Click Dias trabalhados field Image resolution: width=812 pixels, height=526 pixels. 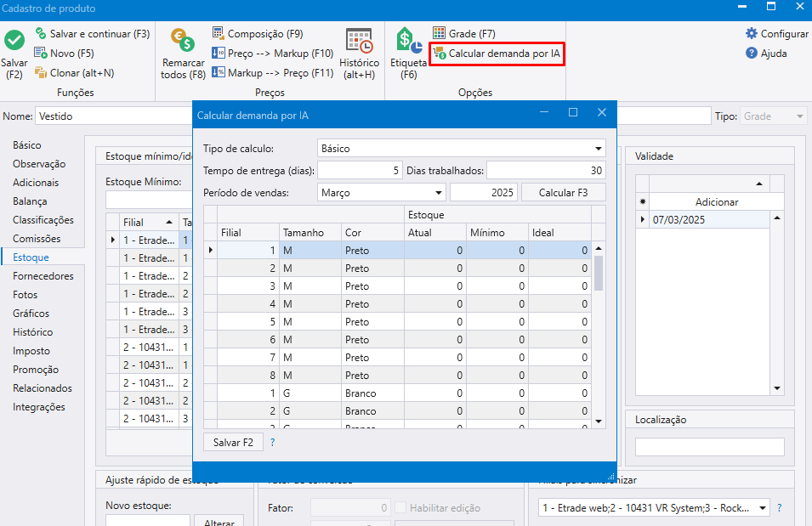pos(546,171)
